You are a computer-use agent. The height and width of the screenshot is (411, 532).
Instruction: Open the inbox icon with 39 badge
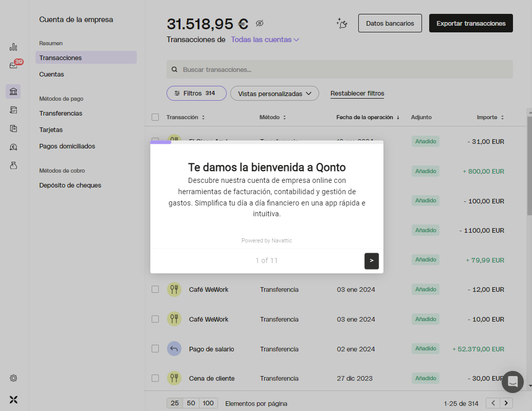click(15, 64)
